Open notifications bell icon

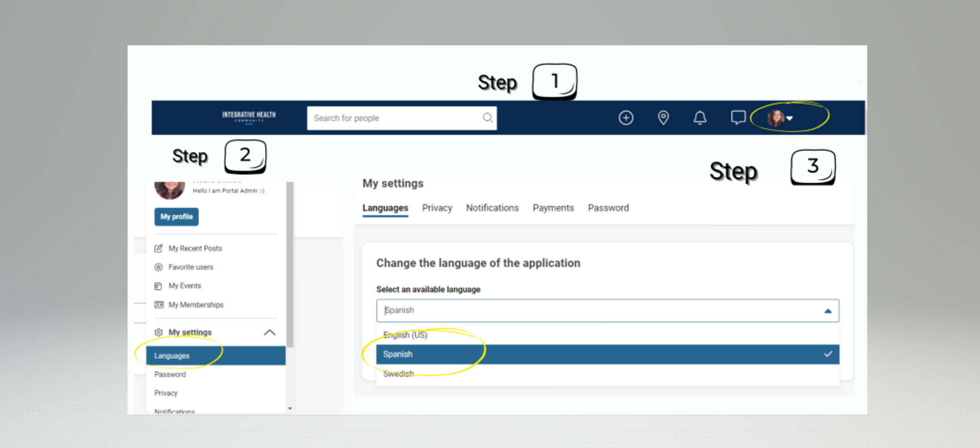pyautogui.click(x=700, y=118)
